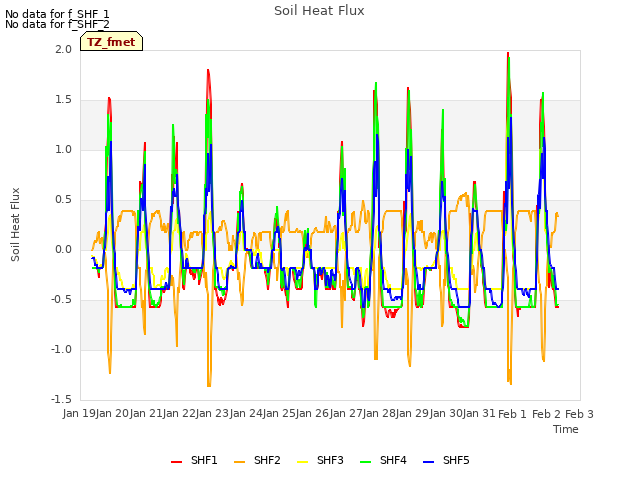Select the SHF2 legend label
Viewport: 640px width, 480px height.
pos(267,460)
